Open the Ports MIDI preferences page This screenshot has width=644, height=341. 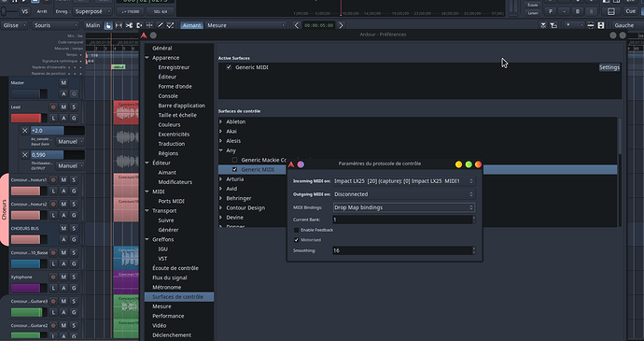pos(172,201)
